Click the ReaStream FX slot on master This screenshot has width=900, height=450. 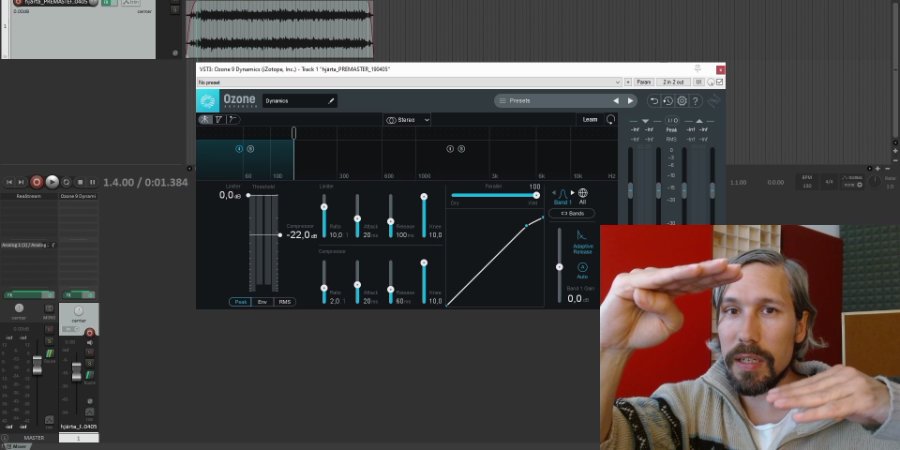(x=29, y=196)
